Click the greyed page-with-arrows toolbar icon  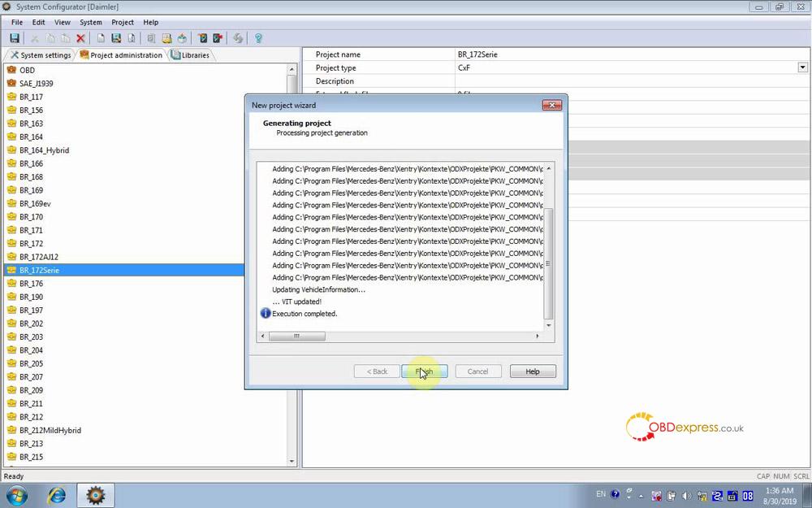point(132,38)
